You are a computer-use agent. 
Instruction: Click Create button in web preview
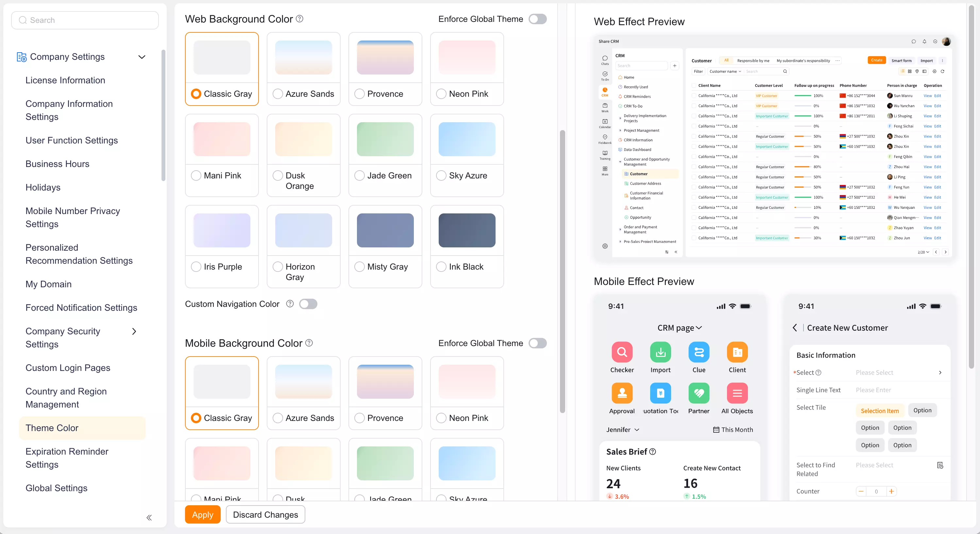click(x=876, y=60)
